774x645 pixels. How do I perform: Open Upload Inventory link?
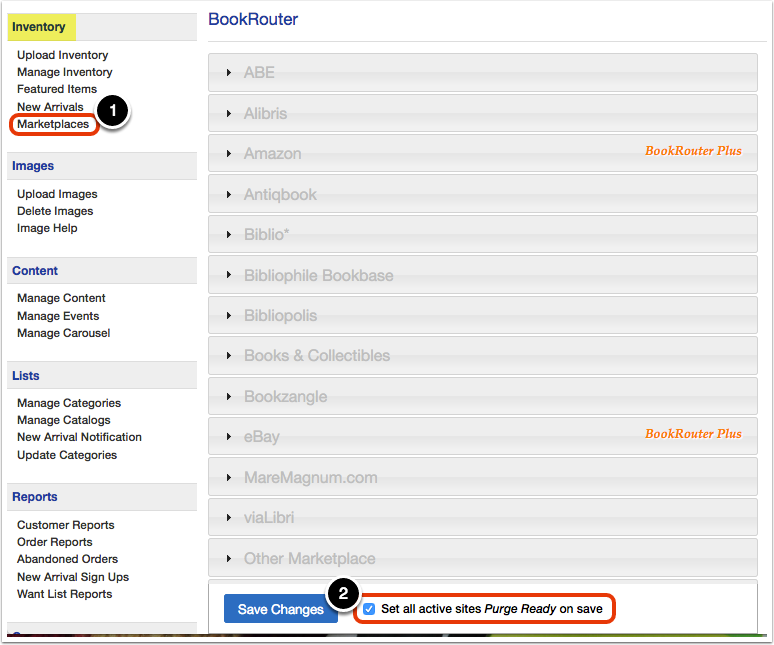63,55
